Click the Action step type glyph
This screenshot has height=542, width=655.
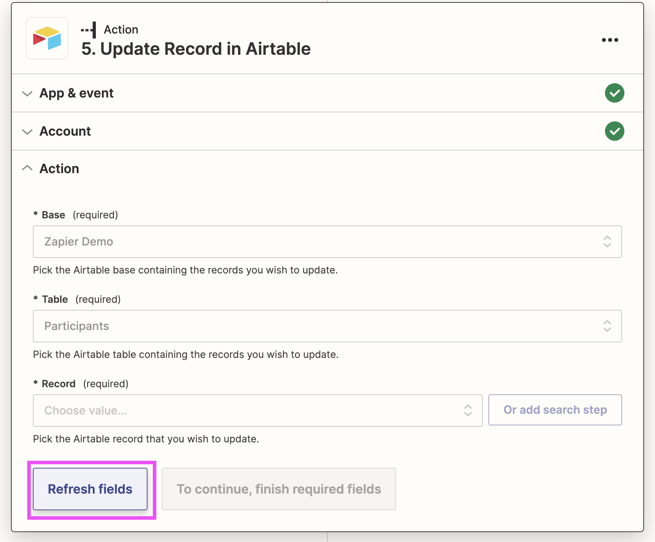[x=89, y=30]
